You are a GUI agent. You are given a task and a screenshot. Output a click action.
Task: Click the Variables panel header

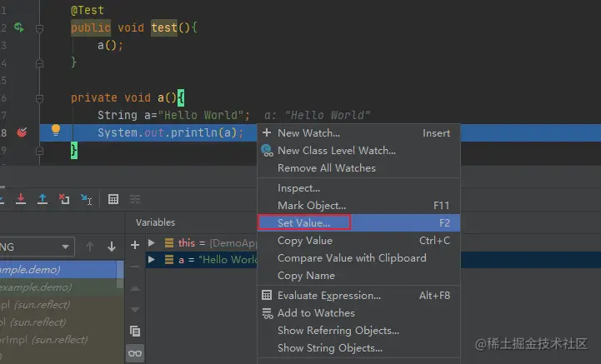point(155,222)
